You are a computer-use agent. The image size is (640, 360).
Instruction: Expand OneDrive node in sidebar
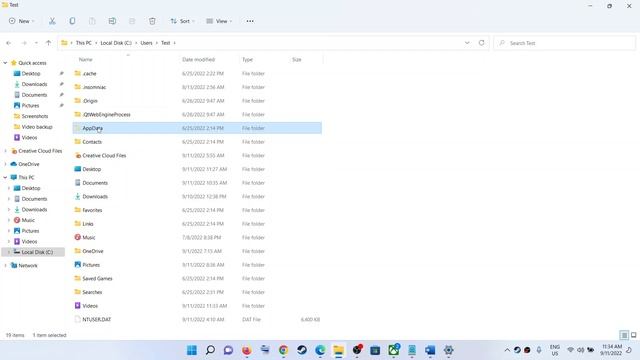(5, 164)
